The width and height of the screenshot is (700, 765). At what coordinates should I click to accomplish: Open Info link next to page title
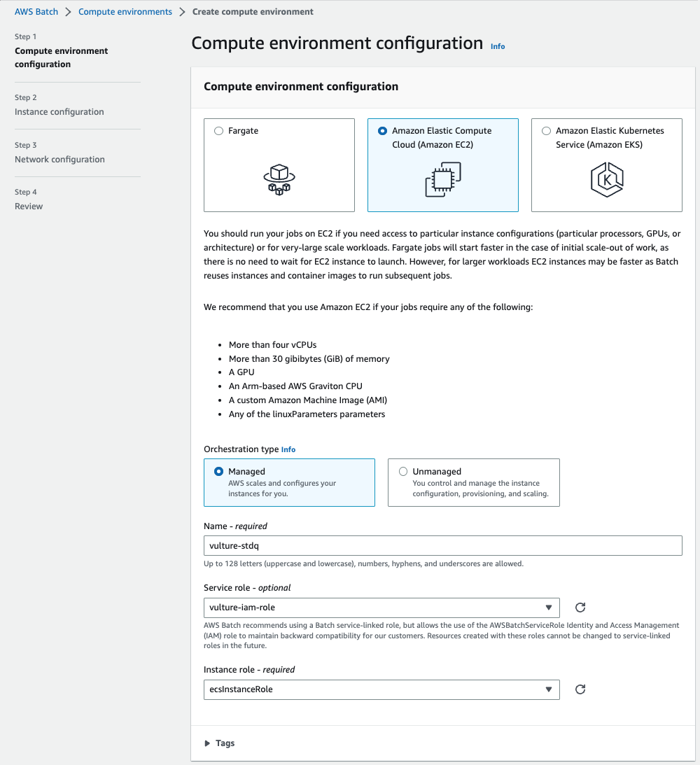(x=498, y=46)
